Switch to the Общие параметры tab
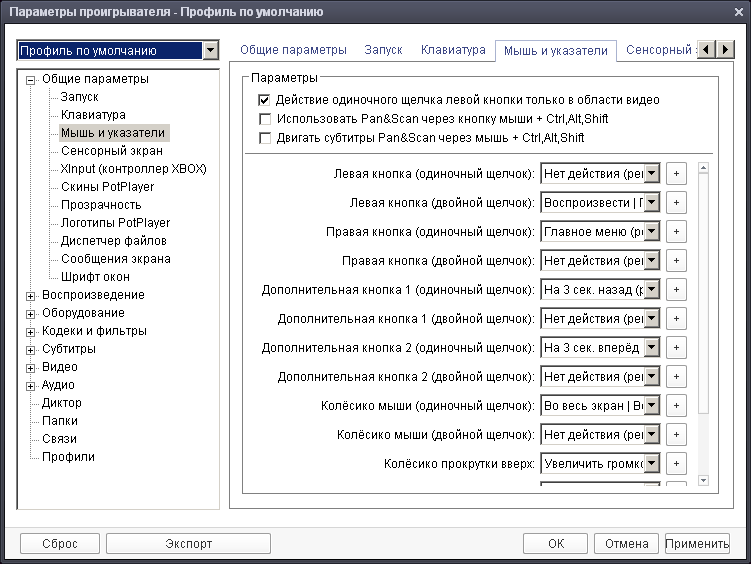Screen dimensions: 751x564 pos(293,50)
